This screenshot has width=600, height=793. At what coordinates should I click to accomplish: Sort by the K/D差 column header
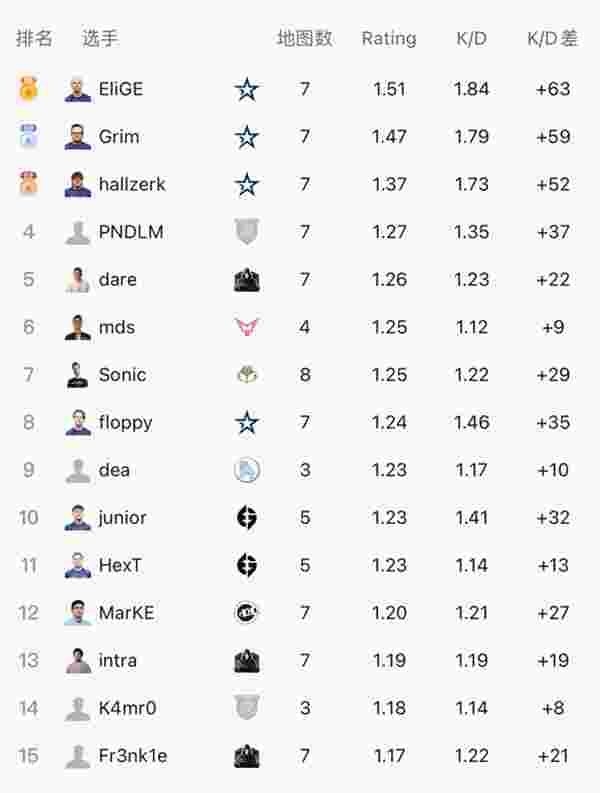click(552, 38)
